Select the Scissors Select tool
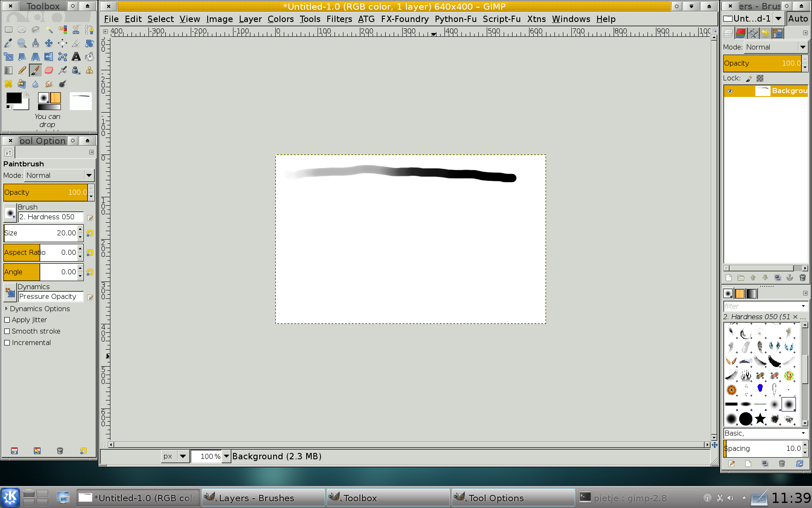Image resolution: width=812 pixels, height=508 pixels. click(x=76, y=30)
